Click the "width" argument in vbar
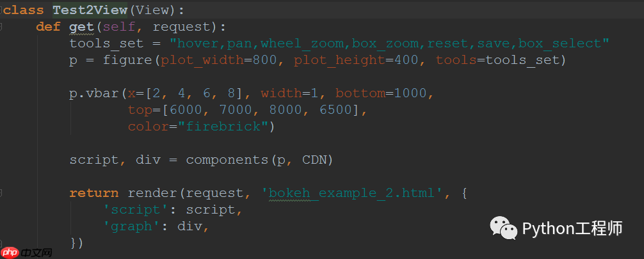This screenshot has height=259, width=644. pos(281,93)
